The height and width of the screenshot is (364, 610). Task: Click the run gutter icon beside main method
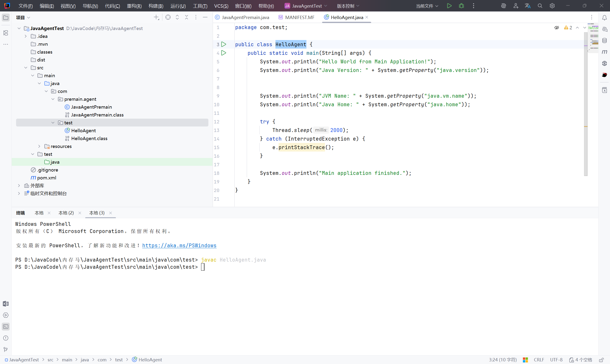[x=224, y=53]
